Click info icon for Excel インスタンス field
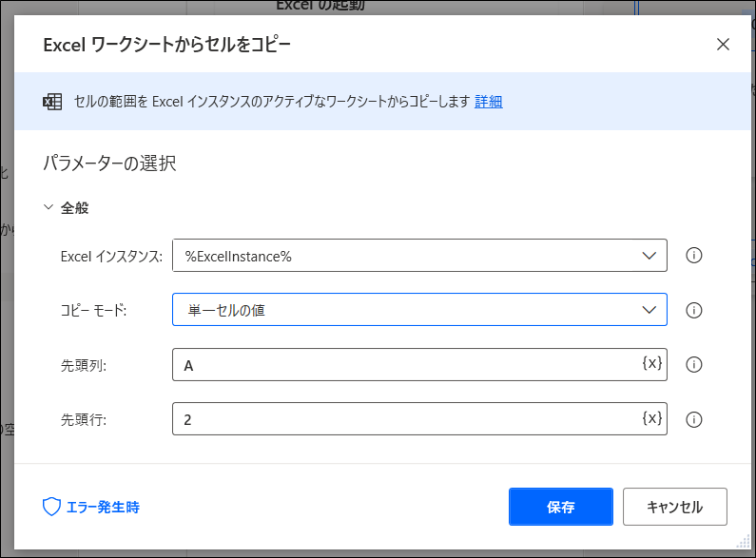 694,256
